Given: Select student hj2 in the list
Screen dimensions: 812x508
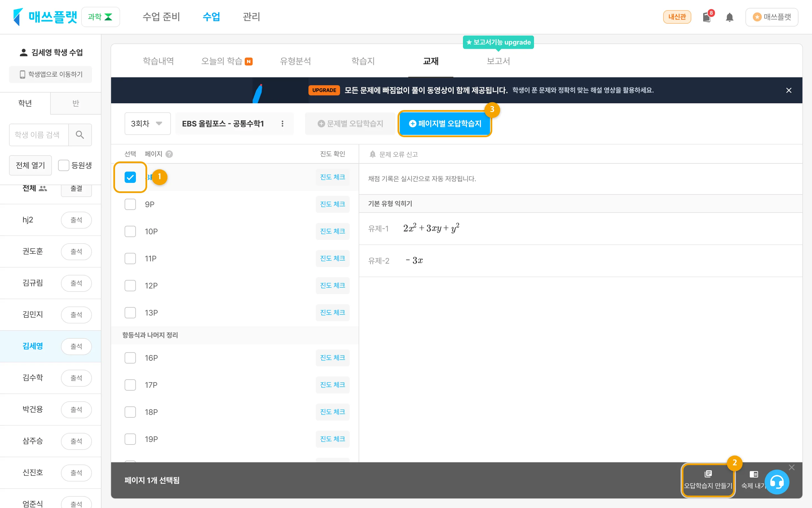Looking at the screenshot, I should coord(28,220).
